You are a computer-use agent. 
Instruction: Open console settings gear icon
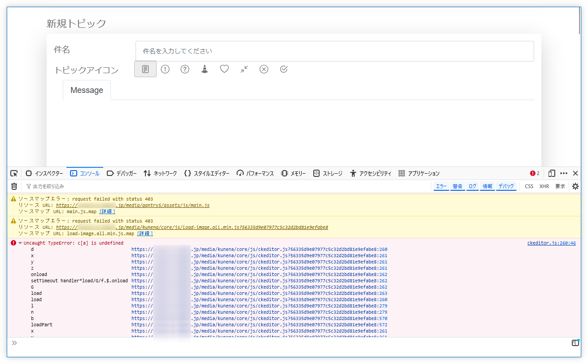coord(575,186)
